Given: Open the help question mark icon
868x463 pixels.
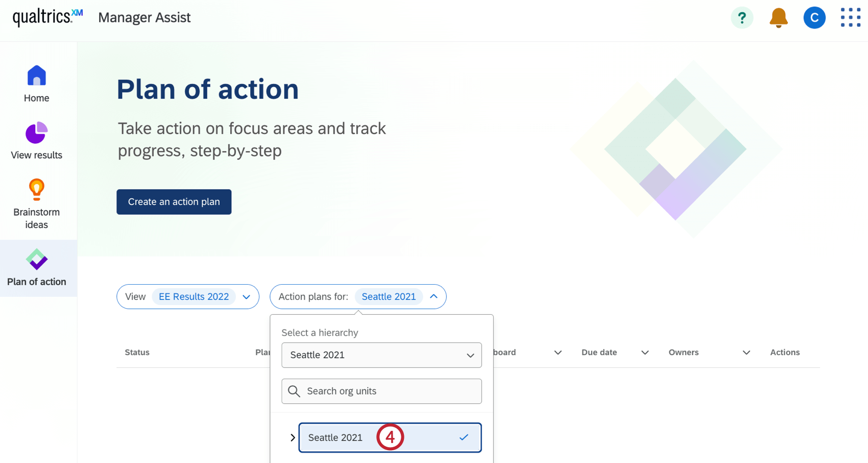Looking at the screenshot, I should (x=742, y=17).
